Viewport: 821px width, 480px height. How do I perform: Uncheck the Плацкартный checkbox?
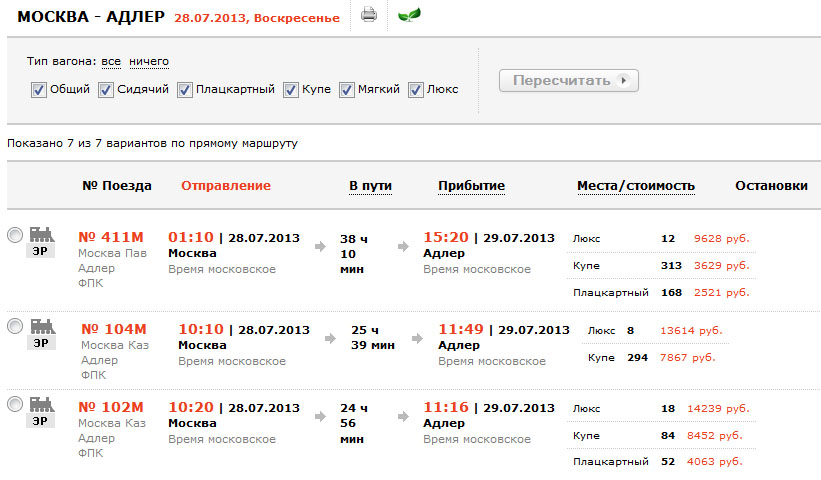click(185, 89)
